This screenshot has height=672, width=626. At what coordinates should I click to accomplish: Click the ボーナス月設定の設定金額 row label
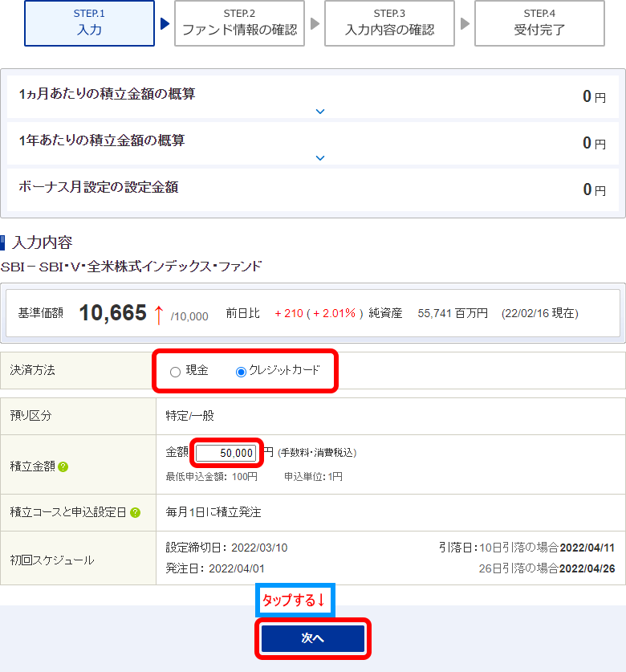click(x=98, y=187)
